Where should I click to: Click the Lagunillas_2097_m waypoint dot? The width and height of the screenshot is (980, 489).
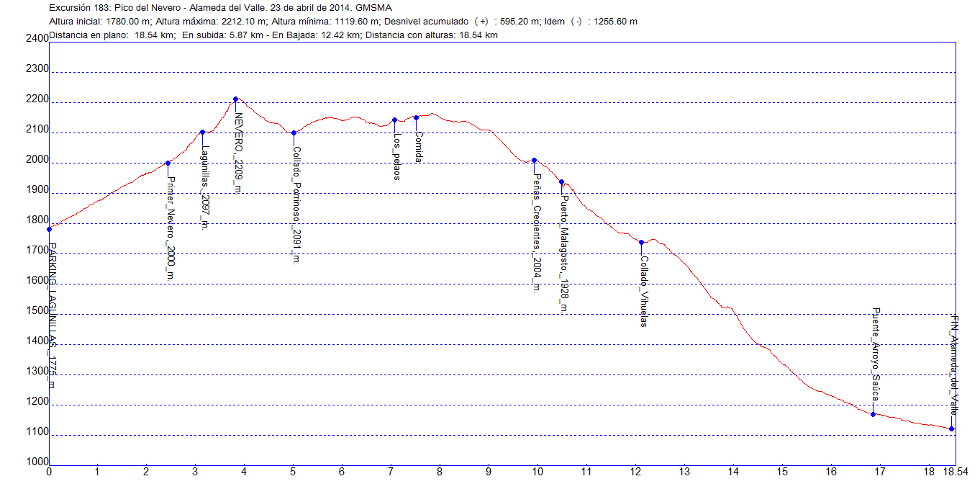(x=202, y=132)
